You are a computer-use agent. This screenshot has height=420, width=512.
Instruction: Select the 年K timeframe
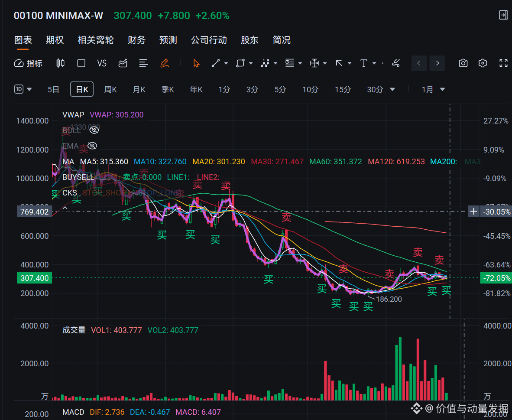click(x=196, y=89)
